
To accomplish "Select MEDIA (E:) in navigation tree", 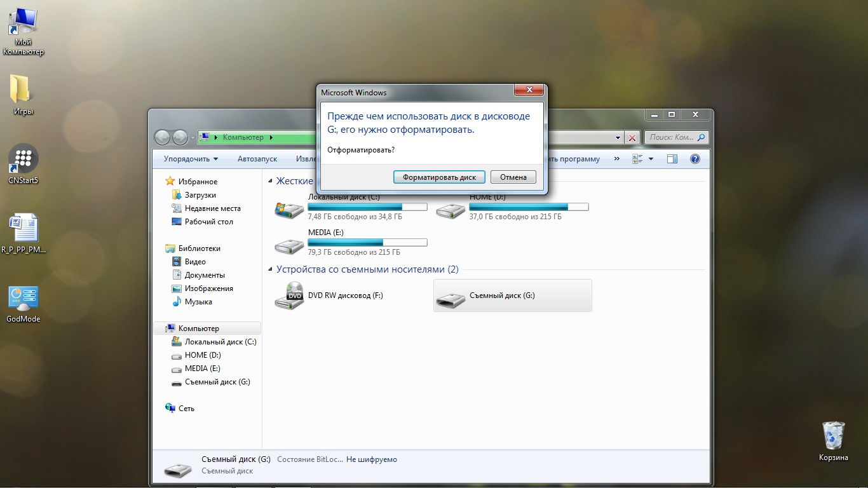I will [x=202, y=369].
